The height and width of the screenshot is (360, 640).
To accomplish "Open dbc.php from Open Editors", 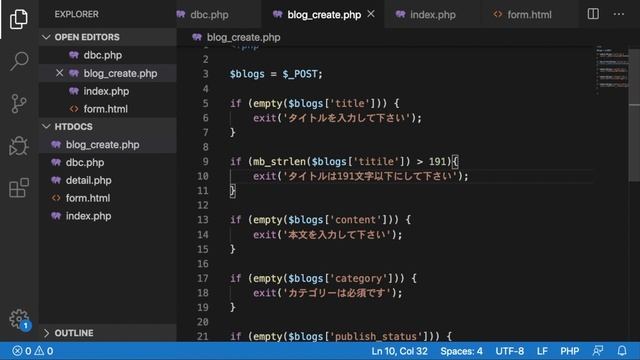I will click(108, 55).
